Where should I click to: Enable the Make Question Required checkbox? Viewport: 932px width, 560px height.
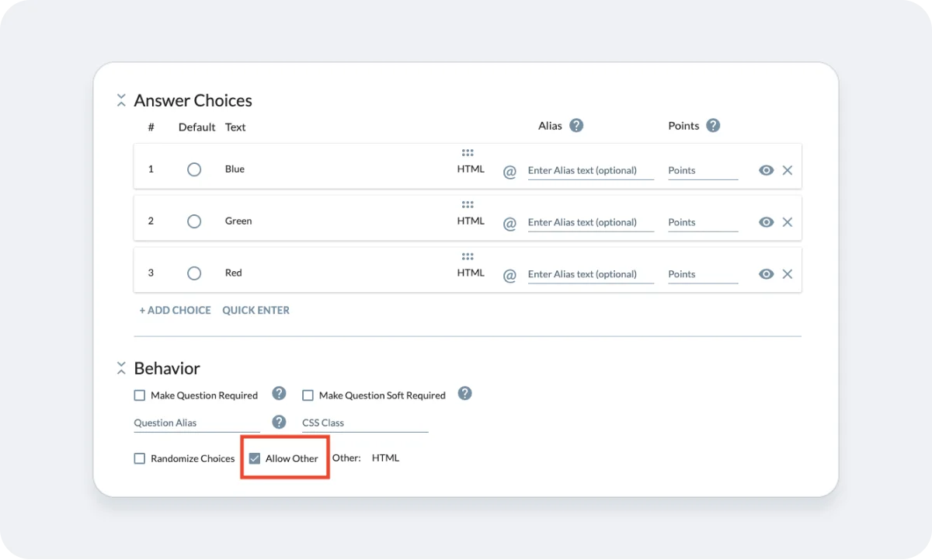point(139,395)
